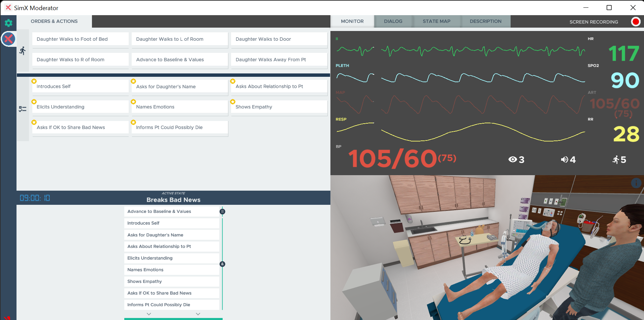This screenshot has height=320, width=644.
Task: Click the star on Introduces Self
Action: pyautogui.click(x=34, y=81)
